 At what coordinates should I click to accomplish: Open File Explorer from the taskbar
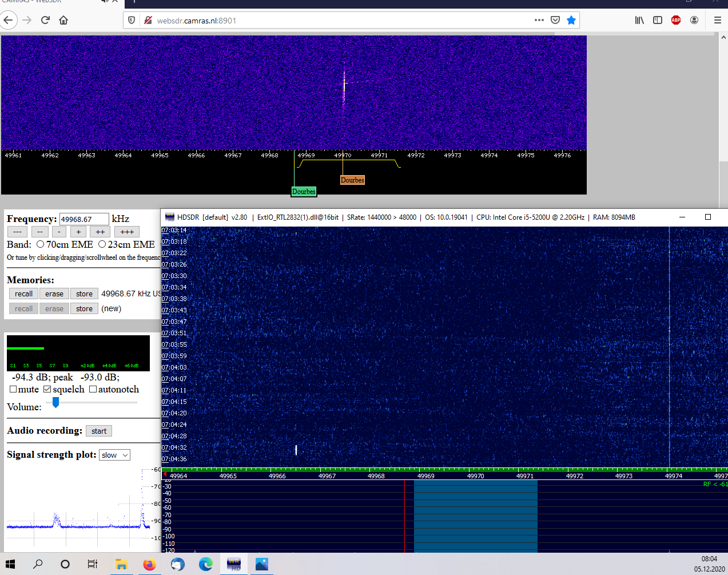tap(121, 564)
